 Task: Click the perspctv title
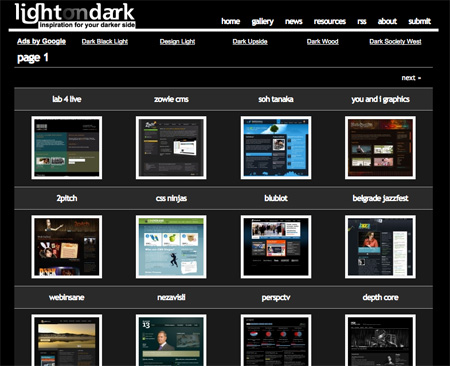pos(276,298)
